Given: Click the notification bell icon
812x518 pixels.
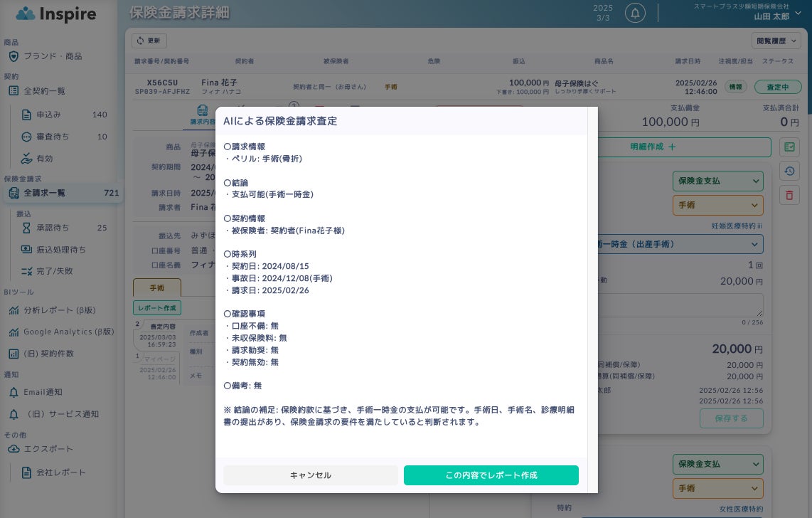Looking at the screenshot, I should coord(635,12).
